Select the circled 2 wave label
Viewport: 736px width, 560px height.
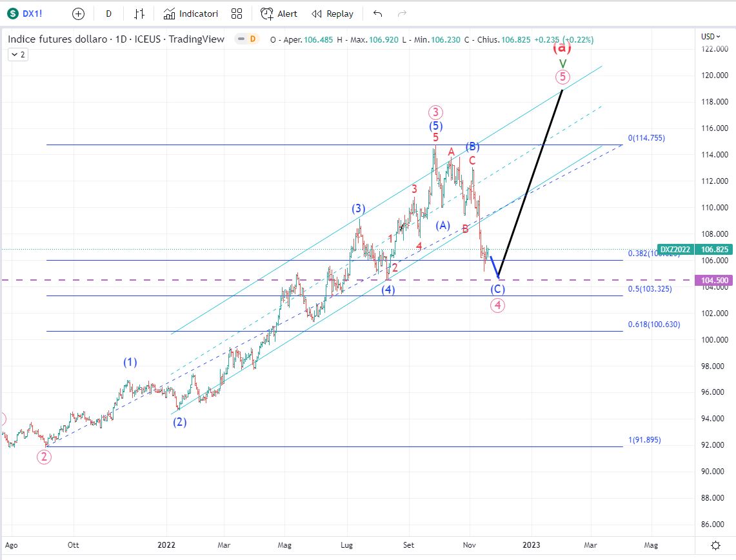44,457
